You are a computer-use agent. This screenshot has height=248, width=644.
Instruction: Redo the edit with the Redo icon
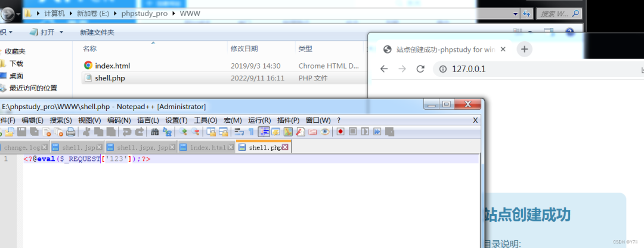click(139, 132)
